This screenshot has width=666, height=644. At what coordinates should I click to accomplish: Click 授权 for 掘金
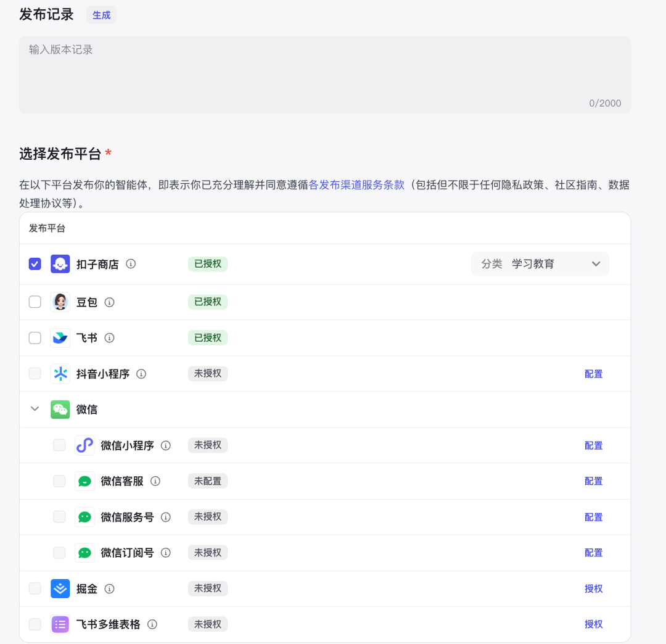[593, 588]
